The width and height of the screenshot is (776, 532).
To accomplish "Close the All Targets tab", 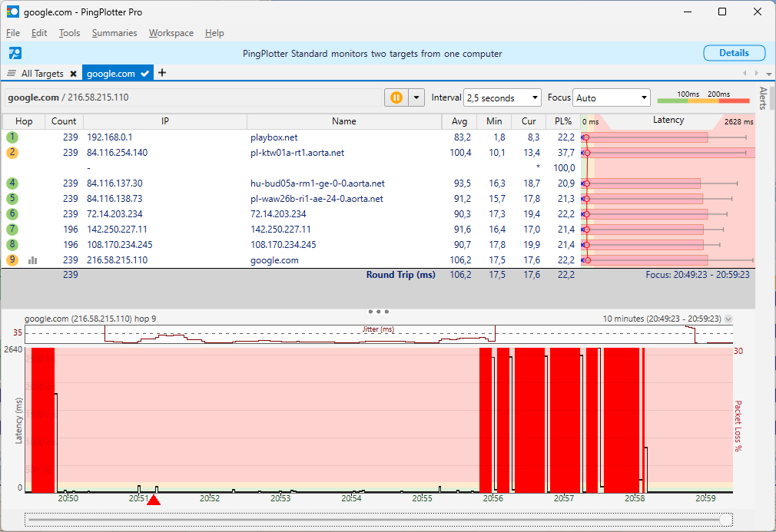I will coord(73,74).
